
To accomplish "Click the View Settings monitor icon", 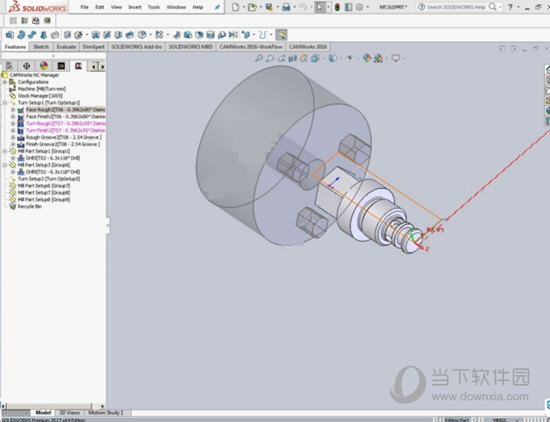I will pyautogui.click(x=396, y=58).
